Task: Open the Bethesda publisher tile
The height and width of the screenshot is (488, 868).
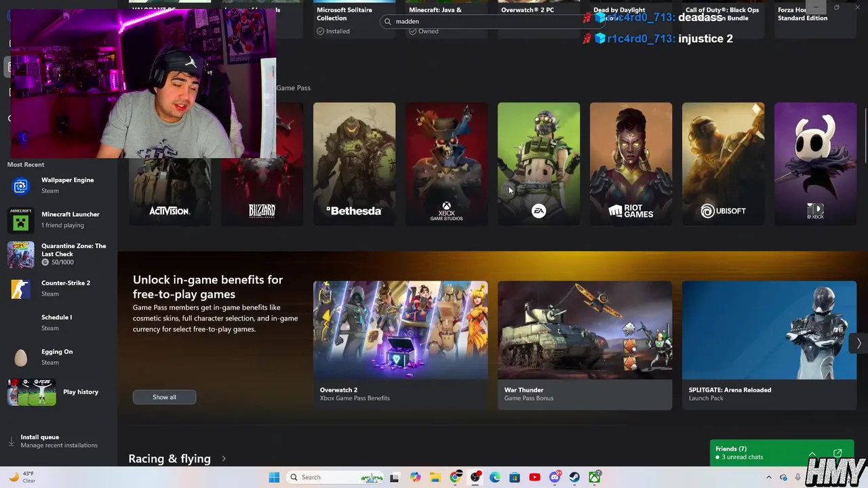Action: tap(354, 163)
